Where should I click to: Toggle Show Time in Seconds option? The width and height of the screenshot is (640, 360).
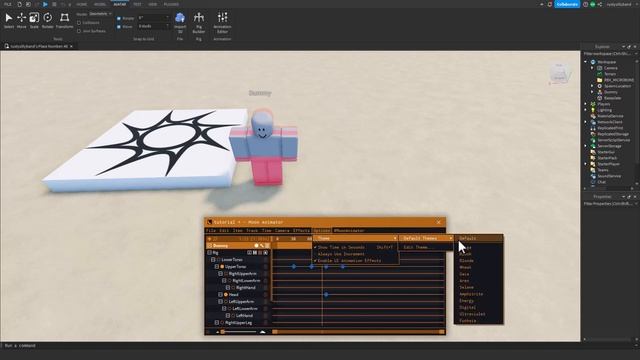355,247
